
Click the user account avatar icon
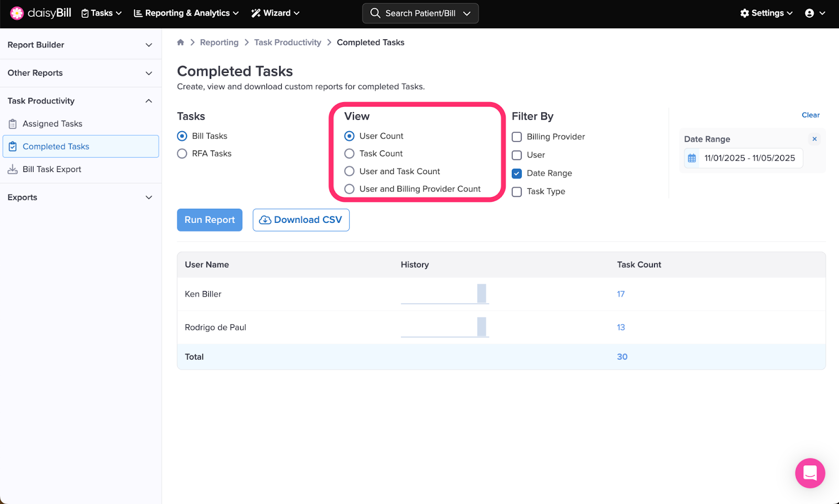coord(810,14)
